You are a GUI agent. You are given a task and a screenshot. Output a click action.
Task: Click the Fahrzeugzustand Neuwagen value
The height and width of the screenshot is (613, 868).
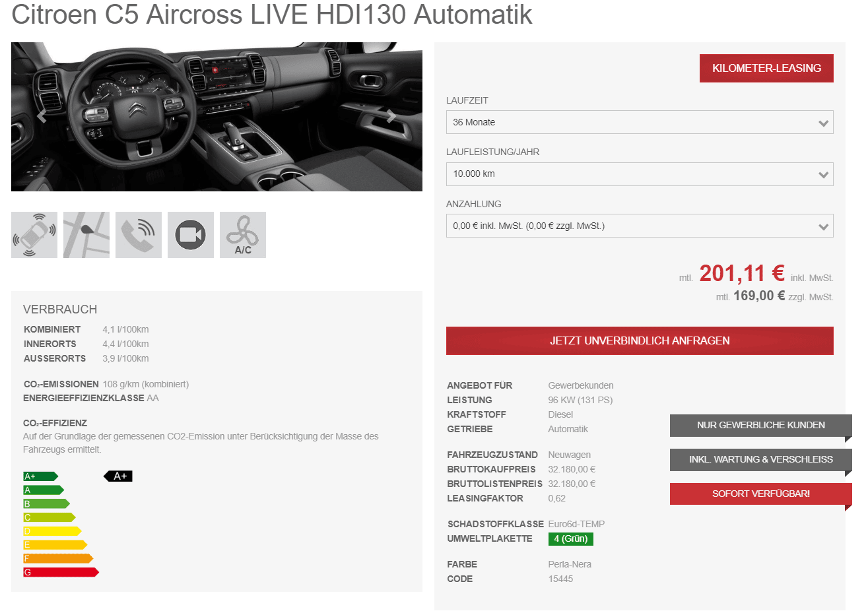pyautogui.click(x=569, y=455)
